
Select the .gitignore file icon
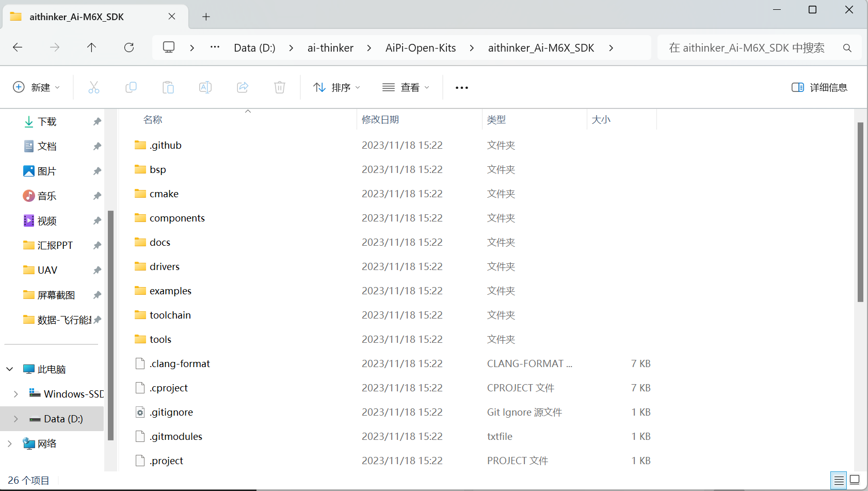(x=140, y=412)
